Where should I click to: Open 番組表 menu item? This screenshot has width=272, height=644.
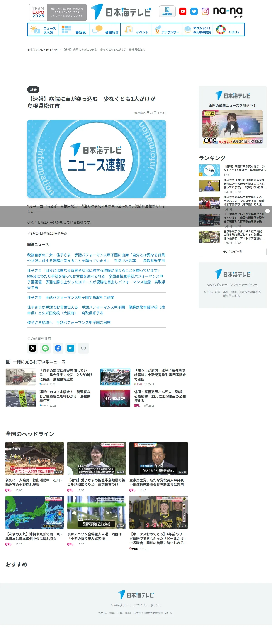(x=74, y=30)
